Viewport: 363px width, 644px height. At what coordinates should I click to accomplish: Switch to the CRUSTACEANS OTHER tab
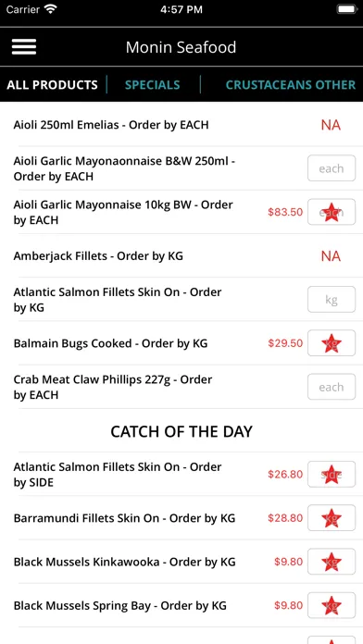click(x=290, y=84)
